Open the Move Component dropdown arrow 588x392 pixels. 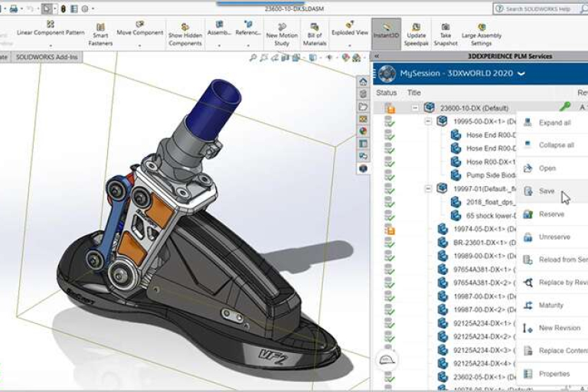coord(139,46)
